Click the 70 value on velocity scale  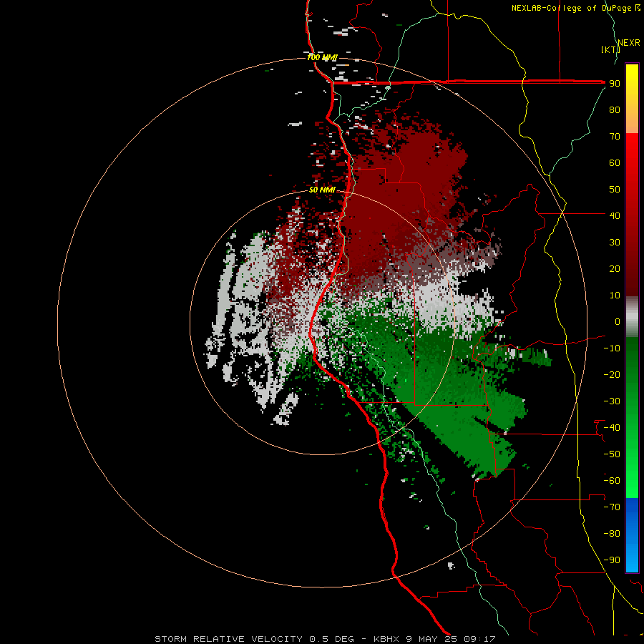(615, 137)
